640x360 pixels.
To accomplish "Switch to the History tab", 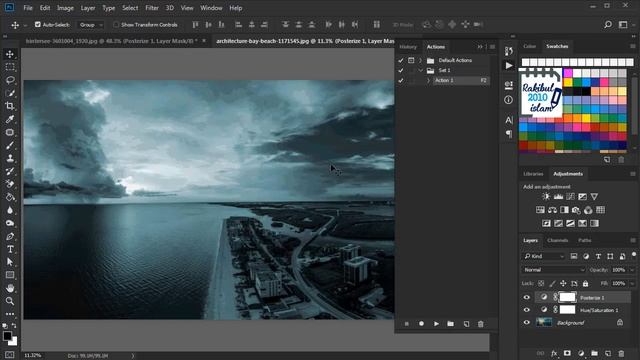I will coord(408,47).
